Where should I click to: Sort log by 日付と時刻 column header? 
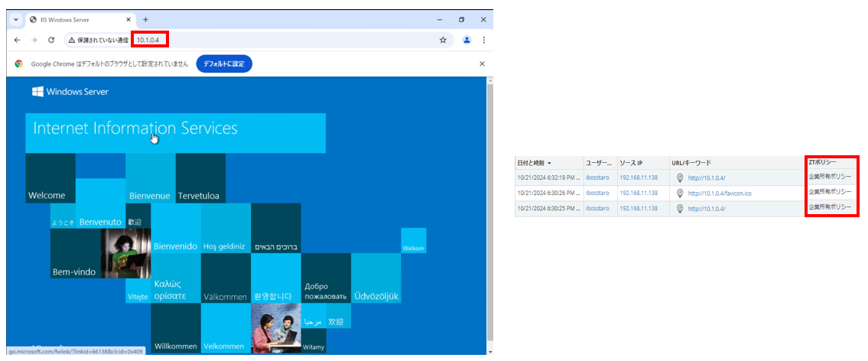click(x=548, y=163)
